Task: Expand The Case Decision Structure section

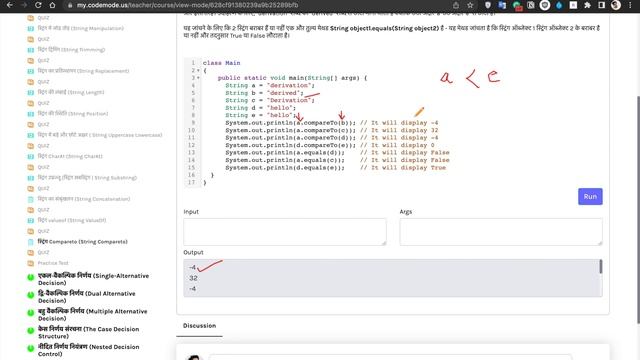Action: (31, 330)
